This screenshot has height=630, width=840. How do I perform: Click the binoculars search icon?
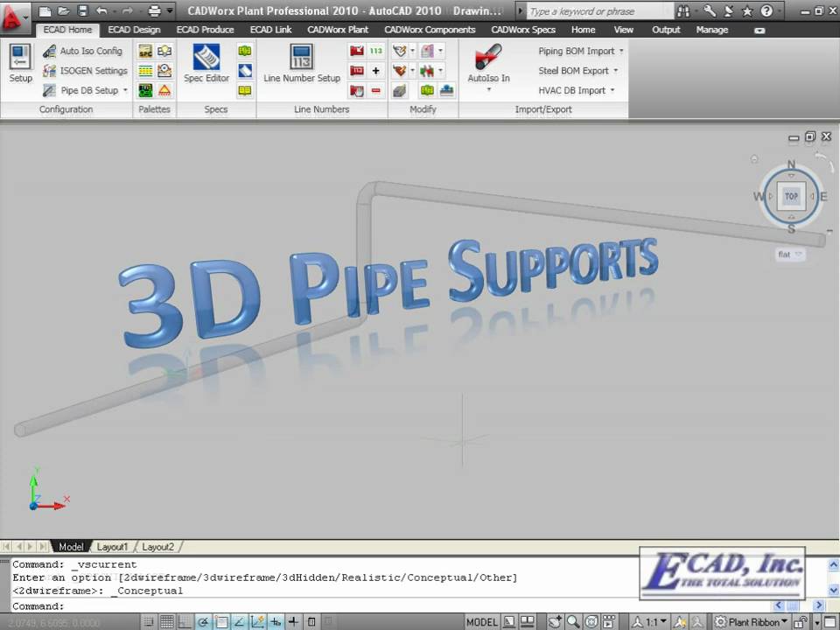[683, 10]
